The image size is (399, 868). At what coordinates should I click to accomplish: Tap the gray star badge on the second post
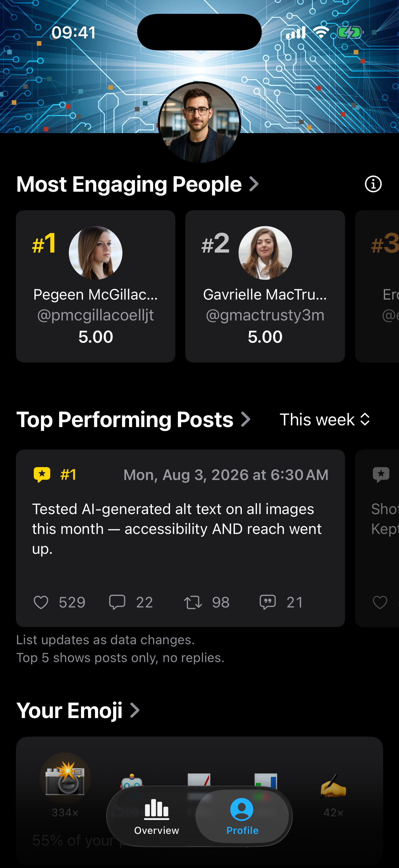click(x=381, y=474)
